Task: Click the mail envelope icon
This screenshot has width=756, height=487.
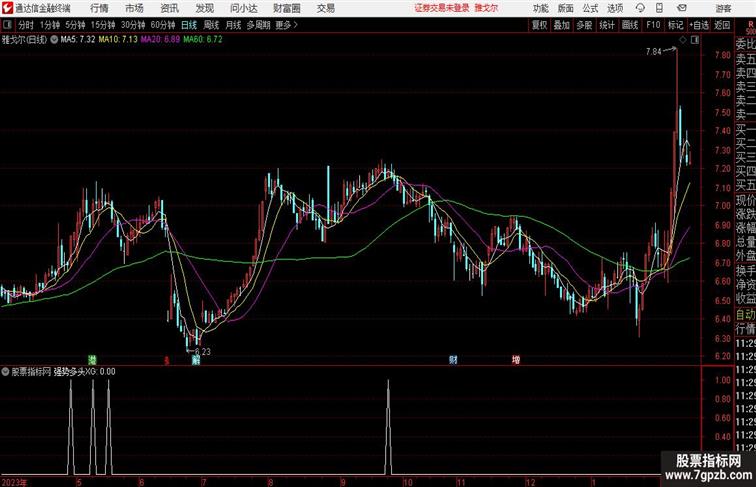Action: click(682, 8)
